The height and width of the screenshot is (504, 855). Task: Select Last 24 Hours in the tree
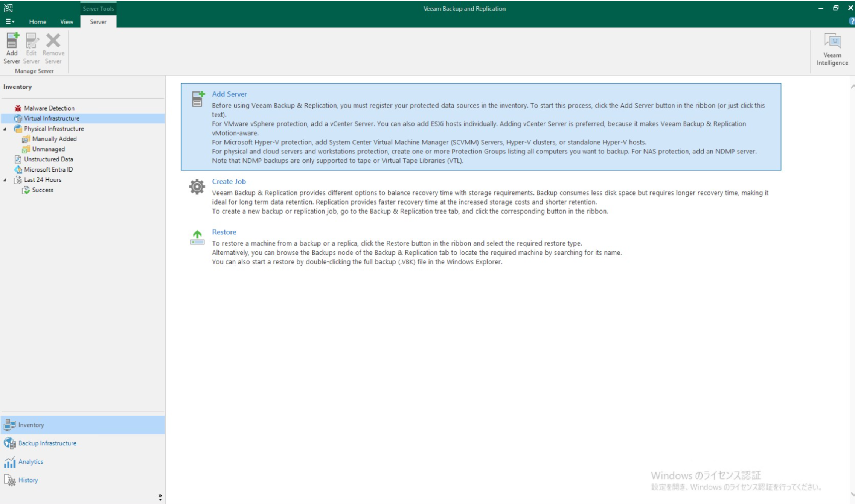point(43,180)
